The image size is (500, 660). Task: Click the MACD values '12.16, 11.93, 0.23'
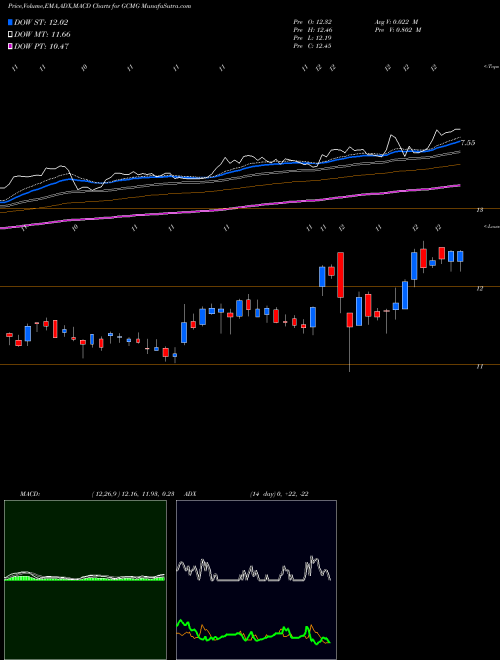[x=148, y=494]
